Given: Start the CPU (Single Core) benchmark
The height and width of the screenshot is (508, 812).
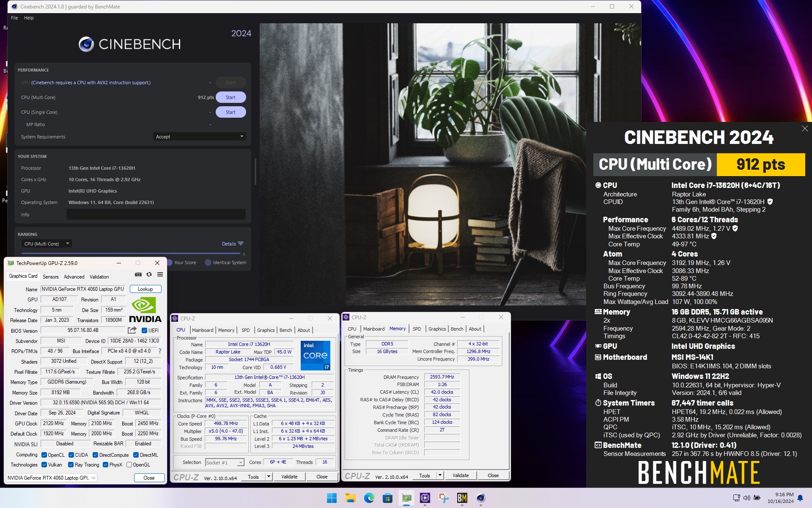Looking at the screenshot, I should click(x=230, y=112).
